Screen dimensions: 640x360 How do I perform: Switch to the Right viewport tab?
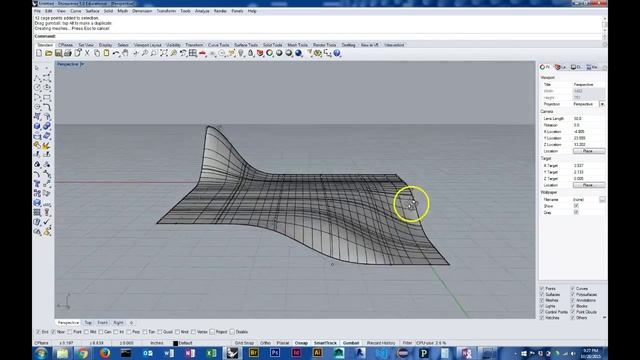[118, 323]
